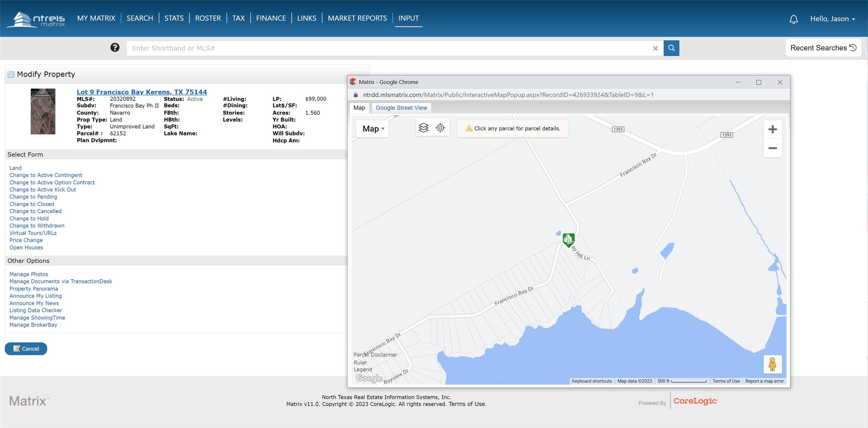Zoom in on the map
The width and height of the screenshot is (868, 428).
(x=772, y=129)
